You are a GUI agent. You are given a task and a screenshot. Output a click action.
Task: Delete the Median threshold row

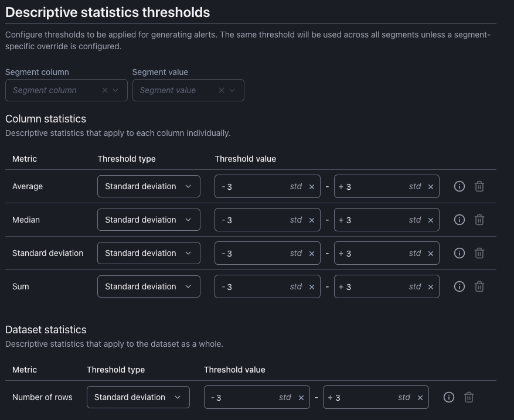[479, 220]
